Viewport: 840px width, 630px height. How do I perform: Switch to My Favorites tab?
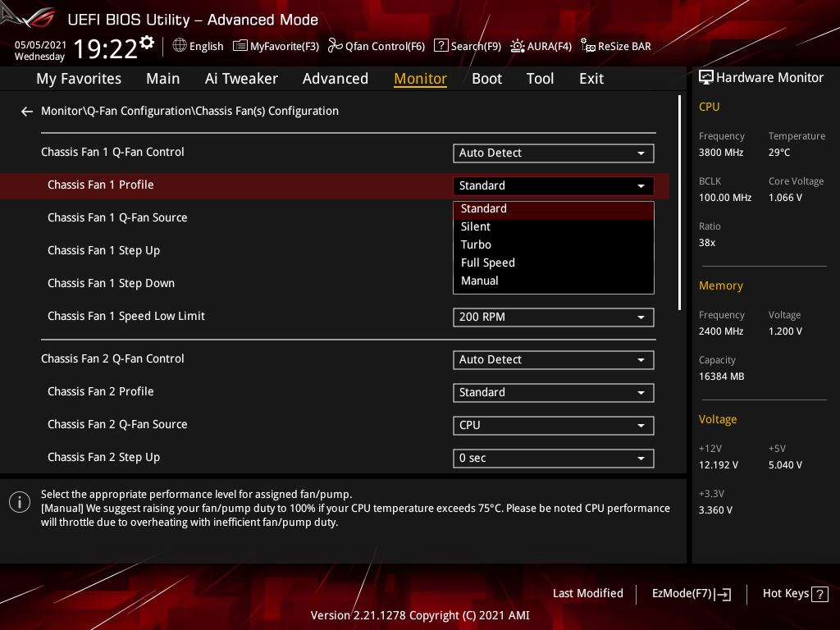[79, 79]
